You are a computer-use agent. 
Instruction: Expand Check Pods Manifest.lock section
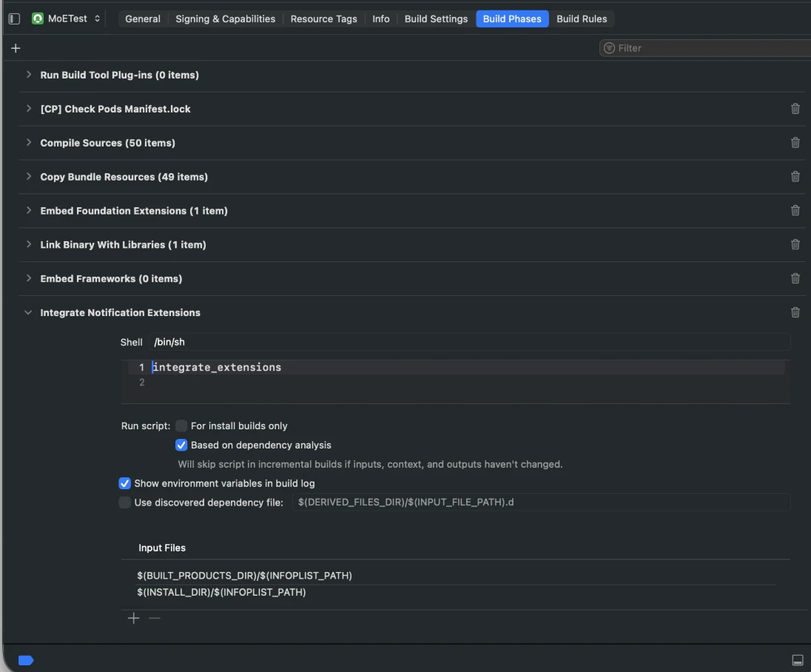click(x=29, y=109)
